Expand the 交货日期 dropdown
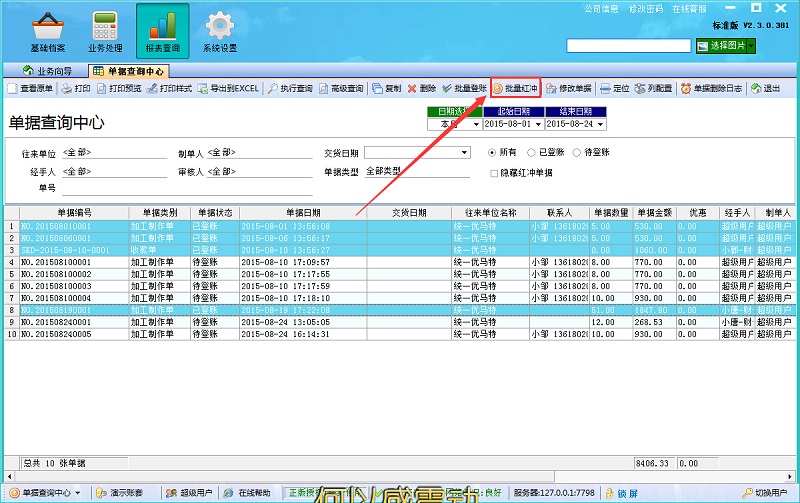800x503 pixels. click(x=464, y=153)
